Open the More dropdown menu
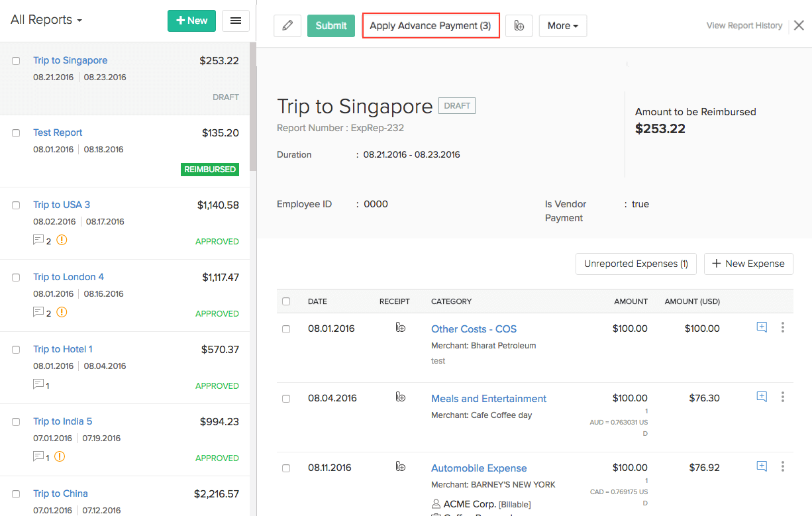Image resolution: width=812 pixels, height=516 pixels. click(562, 26)
